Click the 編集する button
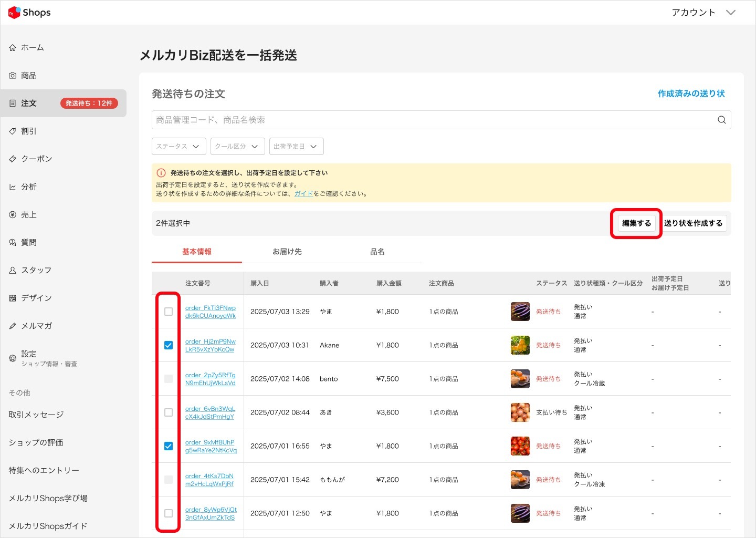The width and height of the screenshot is (756, 538). coord(636,223)
